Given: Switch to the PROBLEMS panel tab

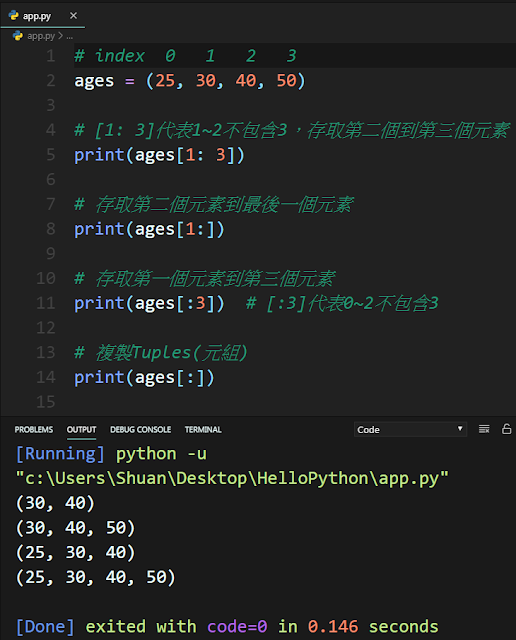Looking at the screenshot, I should (x=34, y=429).
